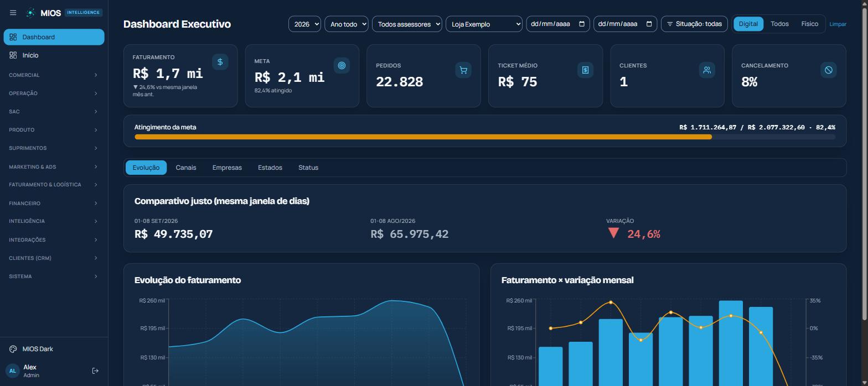
Task: Open the Ano todo period dropdown
Action: 347,24
